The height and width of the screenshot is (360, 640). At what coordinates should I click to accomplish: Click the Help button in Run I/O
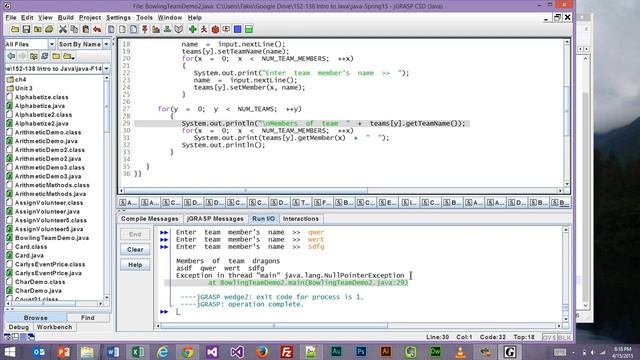(x=135, y=264)
